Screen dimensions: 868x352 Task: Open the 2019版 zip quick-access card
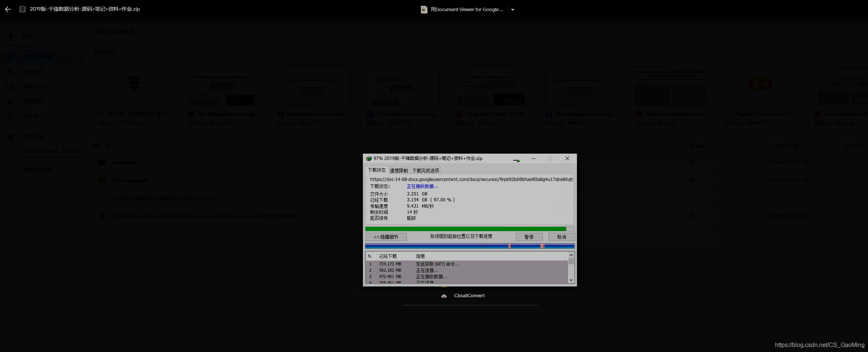134,97
